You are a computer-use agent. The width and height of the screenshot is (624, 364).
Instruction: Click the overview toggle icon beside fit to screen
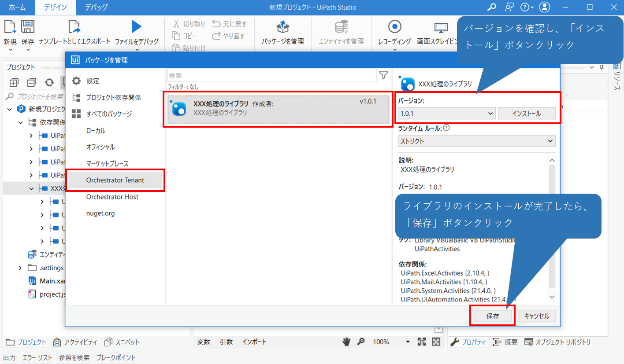click(x=436, y=342)
